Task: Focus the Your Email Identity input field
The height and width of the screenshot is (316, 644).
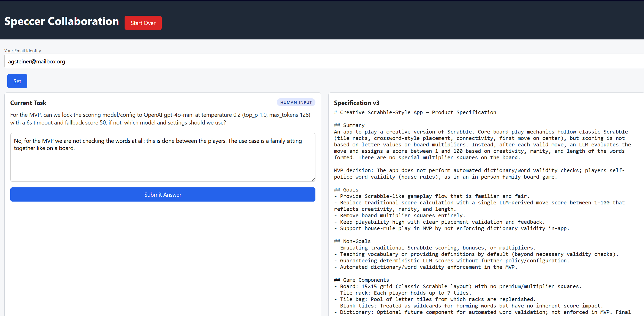Action: point(324,61)
